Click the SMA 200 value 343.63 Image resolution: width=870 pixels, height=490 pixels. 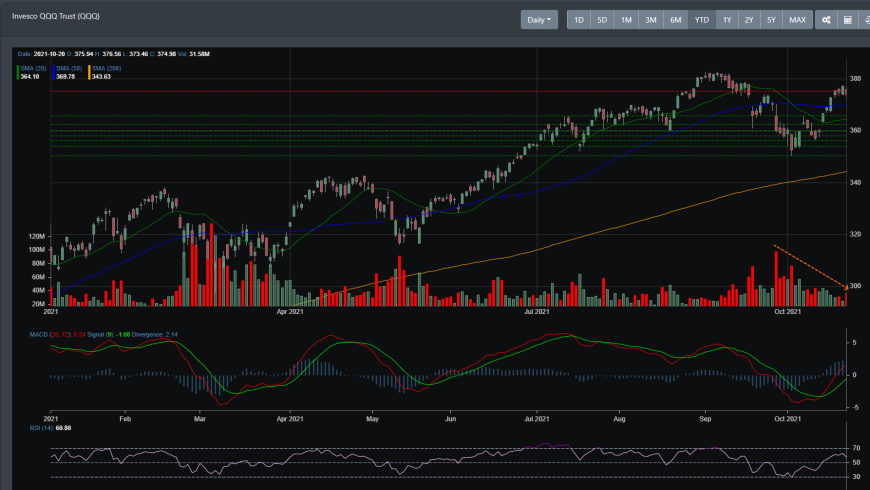point(102,77)
